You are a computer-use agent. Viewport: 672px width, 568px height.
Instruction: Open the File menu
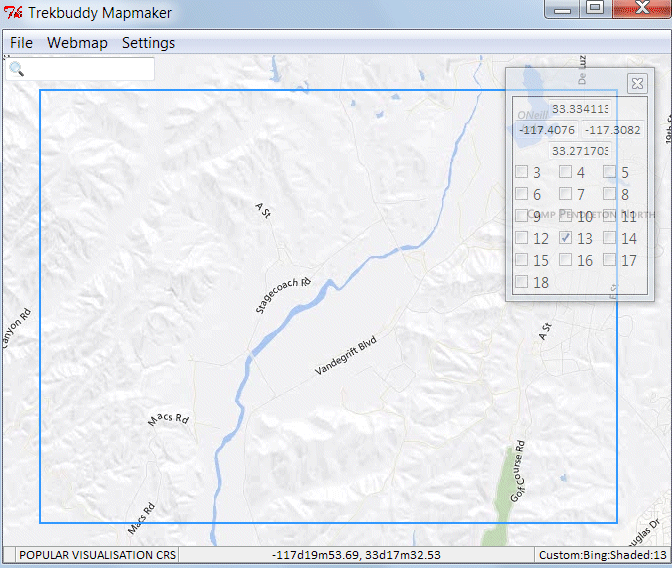[x=21, y=43]
